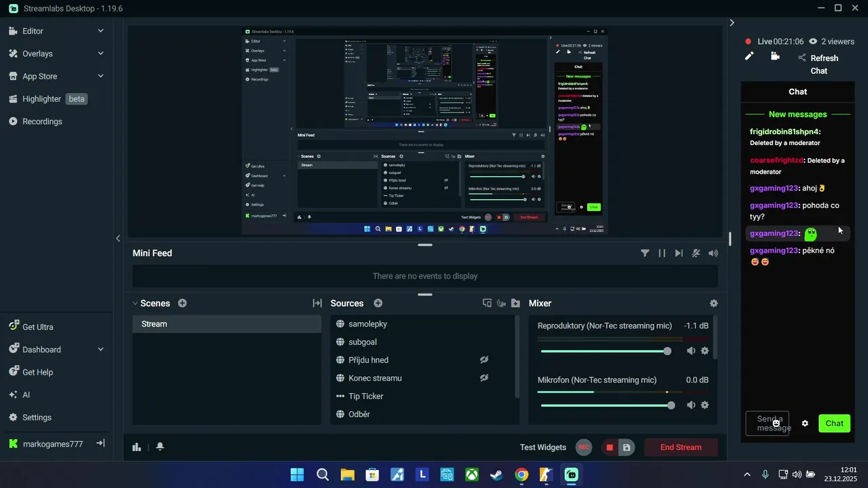Open Get Help in the sidebar
Viewport: 868px width, 488px height.
(37, 372)
